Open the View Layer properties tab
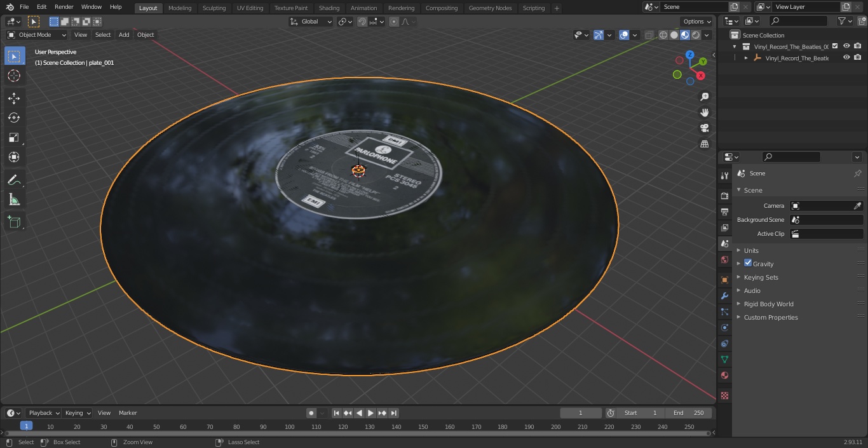Image resolution: width=868 pixels, height=448 pixels. pos(724,227)
